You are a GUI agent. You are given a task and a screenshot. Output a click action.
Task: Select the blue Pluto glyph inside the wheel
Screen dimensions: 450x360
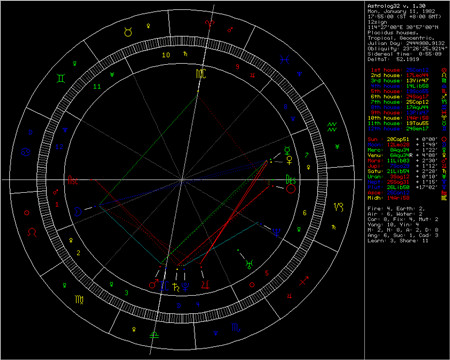pos(185,286)
